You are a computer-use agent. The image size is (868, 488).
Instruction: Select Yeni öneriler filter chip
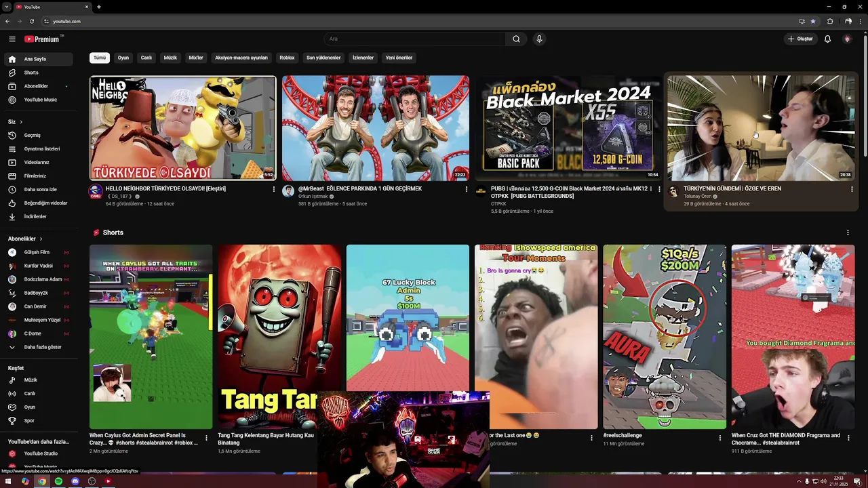[399, 58]
